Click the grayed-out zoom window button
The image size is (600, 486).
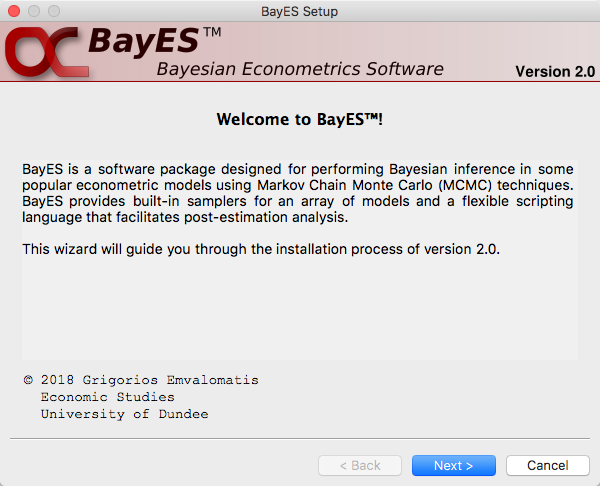[54, 11]
